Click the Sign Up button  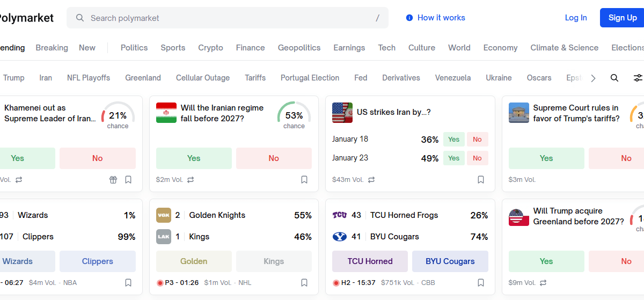point(623,18)
